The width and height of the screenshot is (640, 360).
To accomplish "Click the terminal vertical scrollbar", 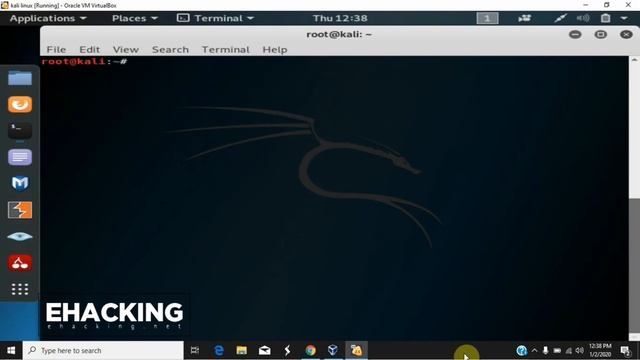I will click(634, 265).
